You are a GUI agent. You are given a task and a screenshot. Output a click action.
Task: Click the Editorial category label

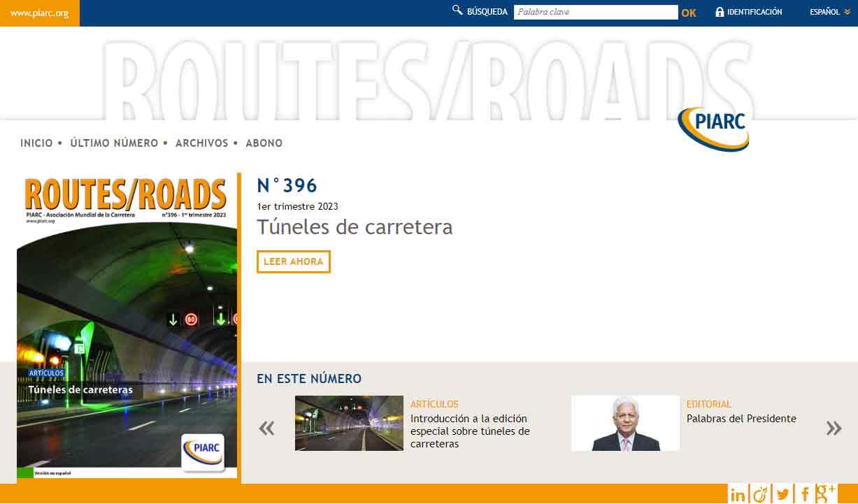pyautogui.click(x=709, y=404)
